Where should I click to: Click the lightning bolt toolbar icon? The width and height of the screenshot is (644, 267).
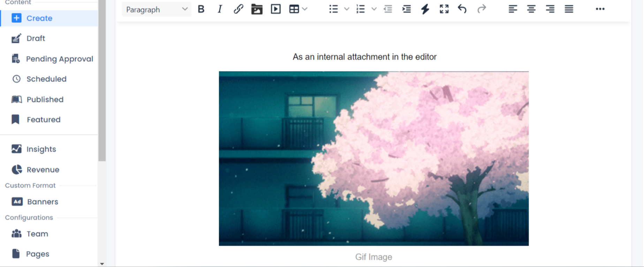pyautogui.click(x=425, y=9)
